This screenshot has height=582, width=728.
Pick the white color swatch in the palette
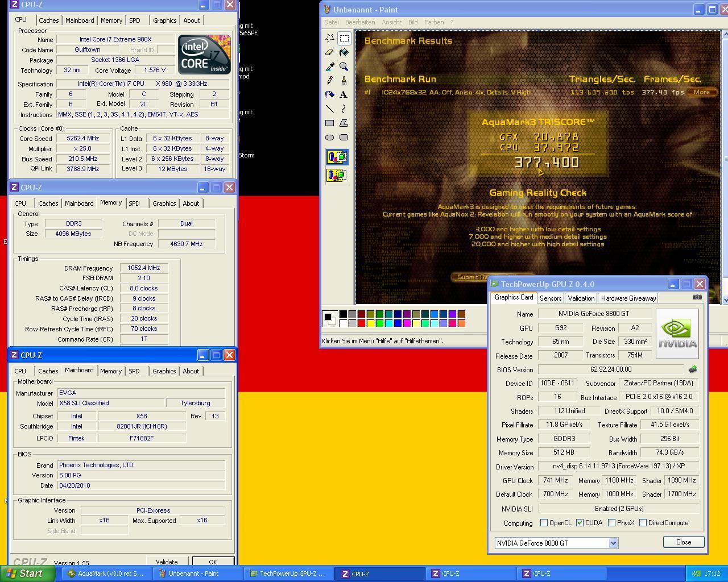click(x=343, y=323)
